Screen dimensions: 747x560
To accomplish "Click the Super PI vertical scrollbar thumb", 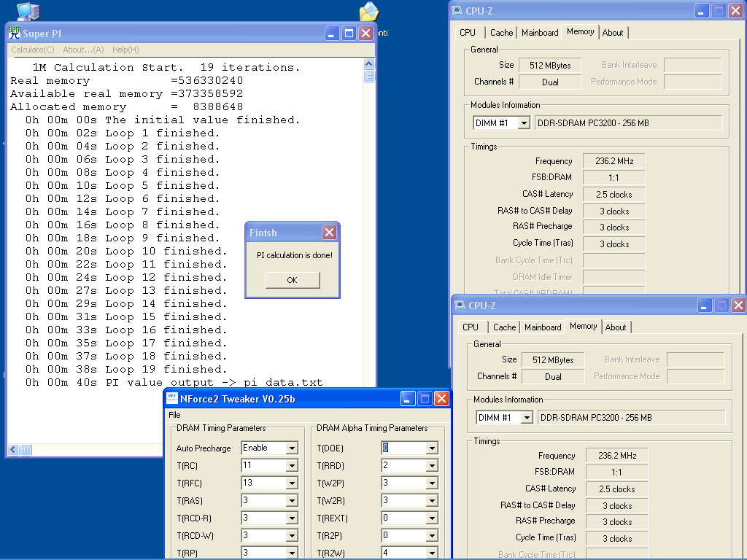I will pos(368,76).
